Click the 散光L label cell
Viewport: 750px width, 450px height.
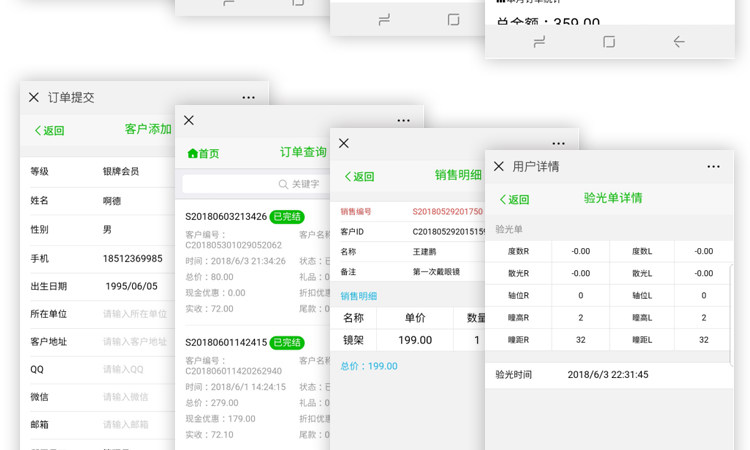point(642,274)
